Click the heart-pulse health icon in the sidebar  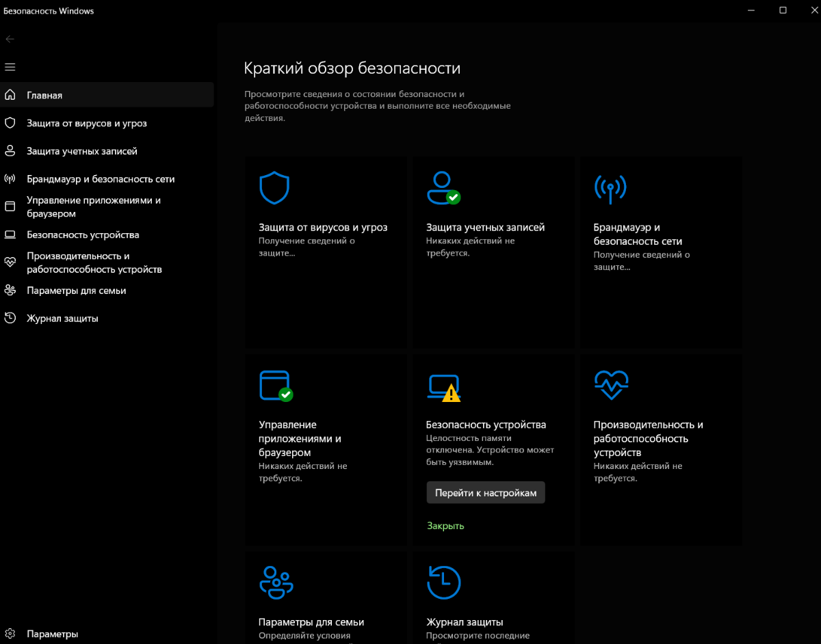point(10,262)
